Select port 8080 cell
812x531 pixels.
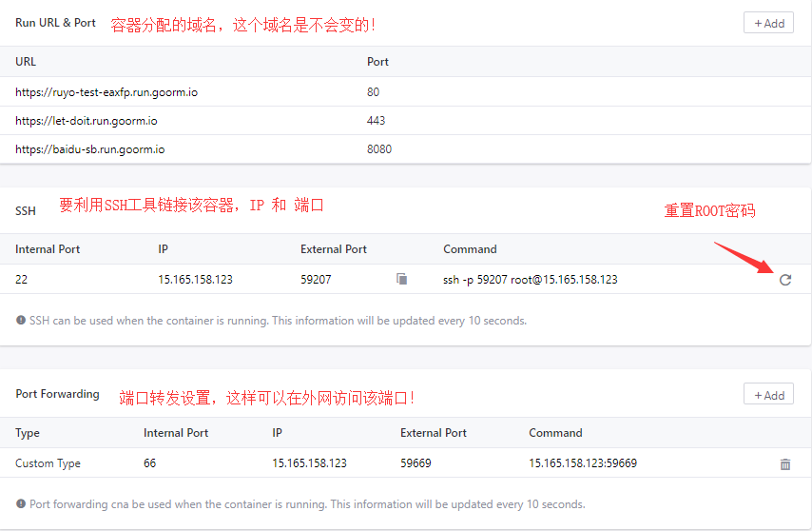(379, 149)
